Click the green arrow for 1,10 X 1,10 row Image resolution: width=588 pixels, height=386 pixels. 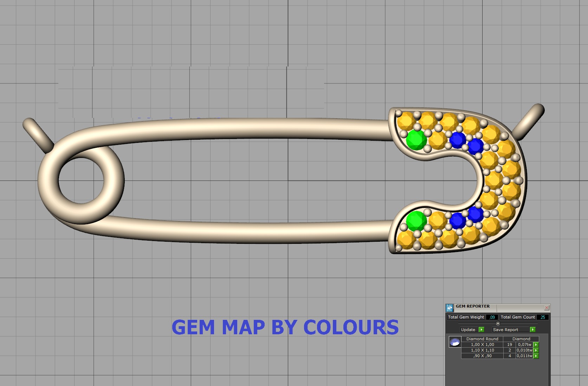click(536, 350)
